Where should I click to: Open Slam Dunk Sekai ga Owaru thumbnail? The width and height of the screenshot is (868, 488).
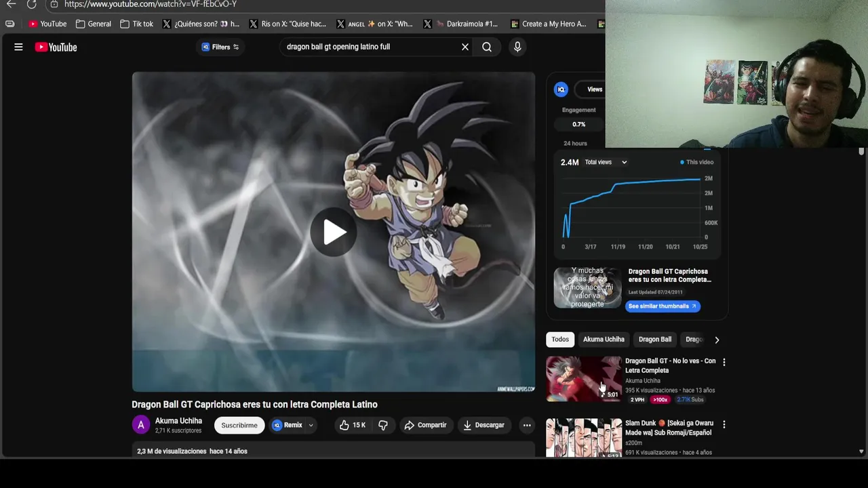click(584, 438)
